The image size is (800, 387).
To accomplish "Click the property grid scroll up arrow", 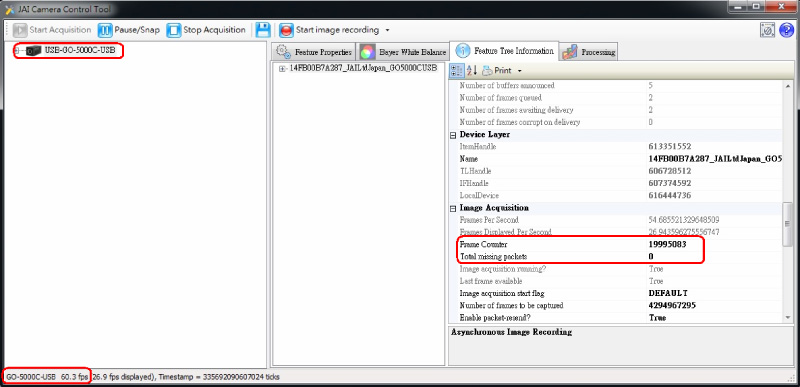I will [x=788, y=86].
